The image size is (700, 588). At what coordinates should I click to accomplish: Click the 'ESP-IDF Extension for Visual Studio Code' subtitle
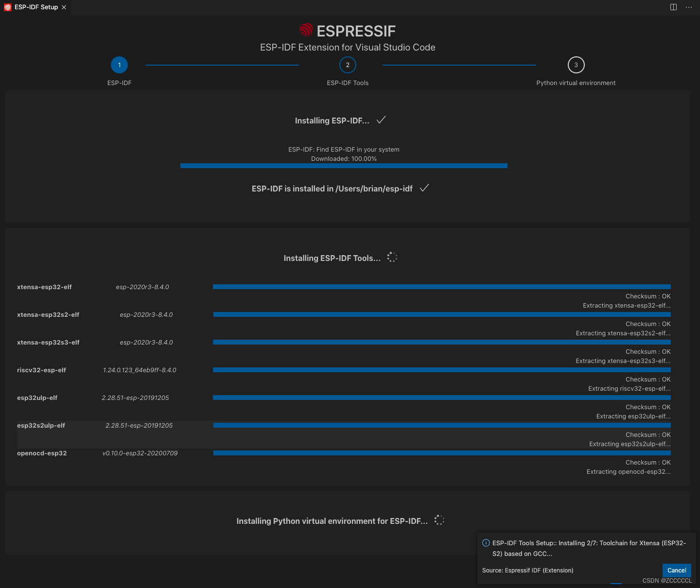pos(348,47)
